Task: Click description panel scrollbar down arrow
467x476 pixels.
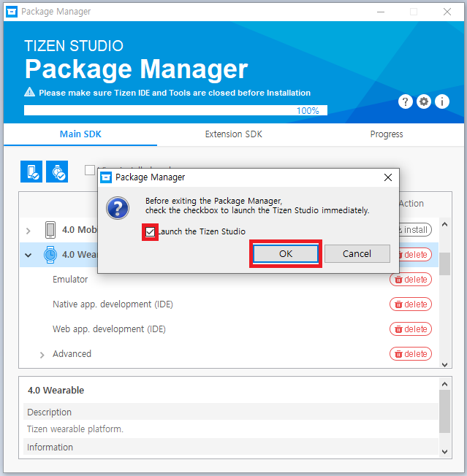Action: click(x=445, y=452)
